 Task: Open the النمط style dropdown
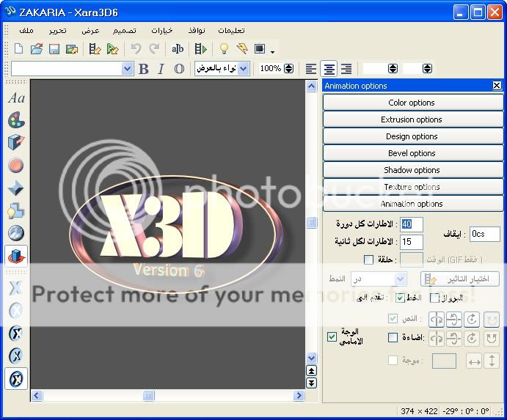pyautogui.click(x=401, y=279)
